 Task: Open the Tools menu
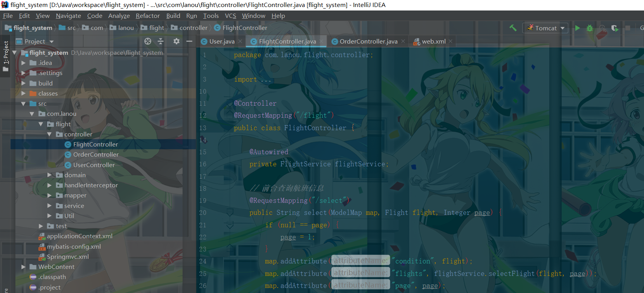pyautogui.click(x=211, y=16)
